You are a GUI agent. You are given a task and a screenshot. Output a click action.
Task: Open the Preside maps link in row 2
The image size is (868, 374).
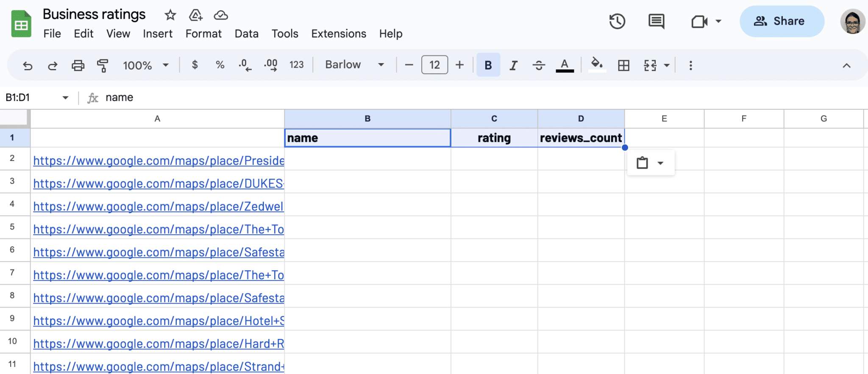159,161
